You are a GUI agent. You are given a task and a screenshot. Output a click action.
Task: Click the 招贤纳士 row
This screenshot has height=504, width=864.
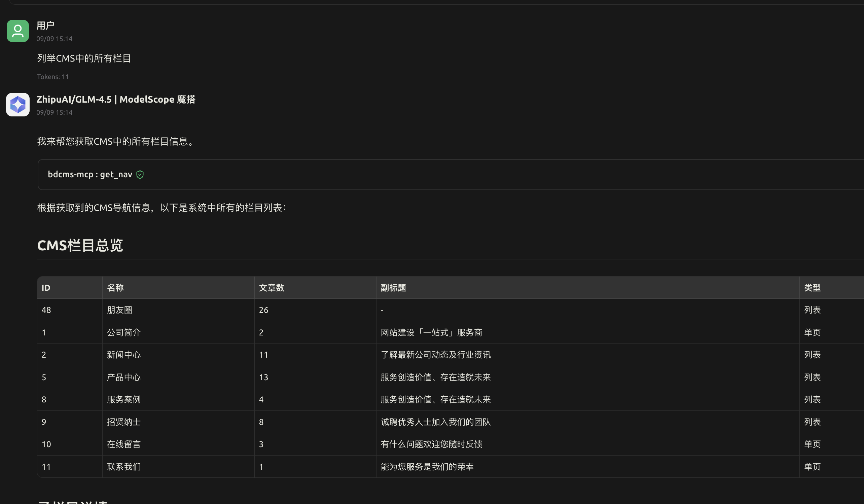pos(123,422)
